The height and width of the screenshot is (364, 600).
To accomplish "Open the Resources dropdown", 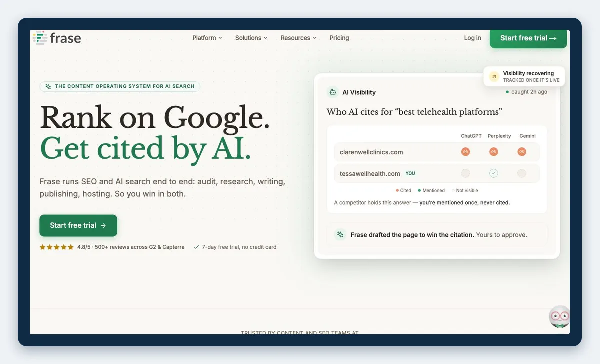I will [x=298, y=38].
